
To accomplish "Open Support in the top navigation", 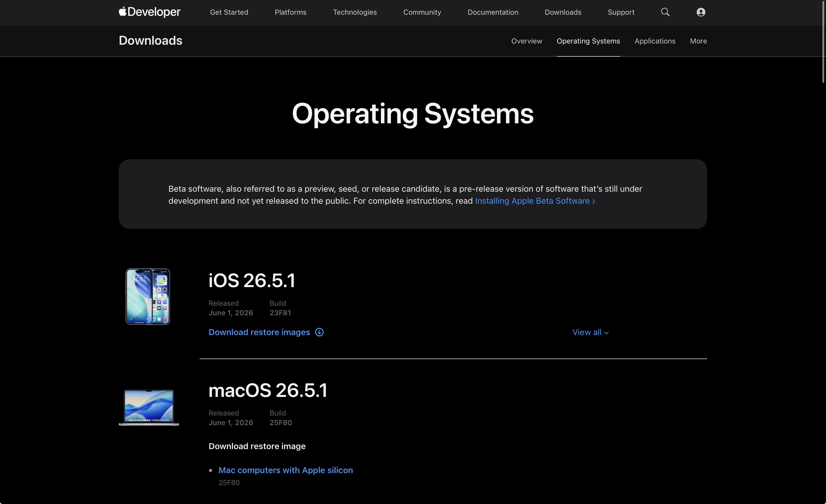I will click(621, 12).
